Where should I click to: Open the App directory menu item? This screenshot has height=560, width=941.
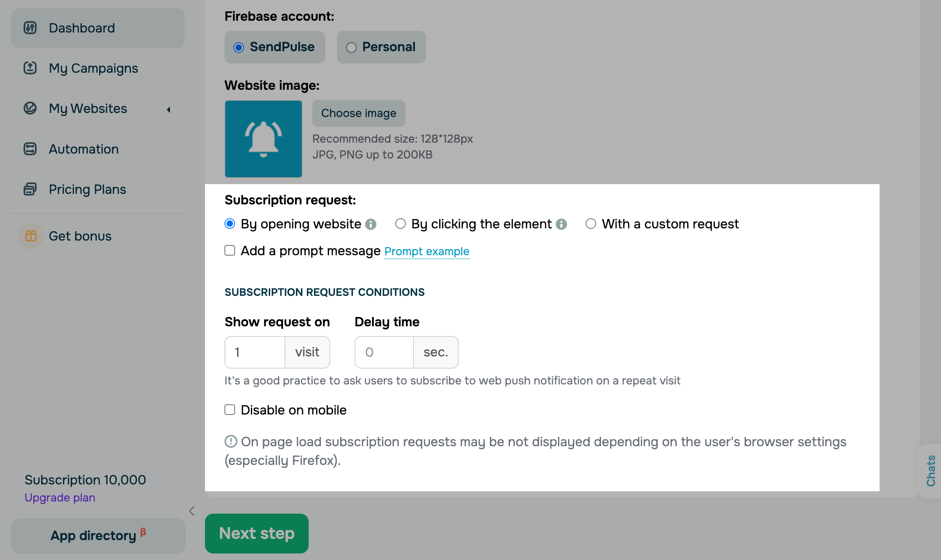point(98,536)
